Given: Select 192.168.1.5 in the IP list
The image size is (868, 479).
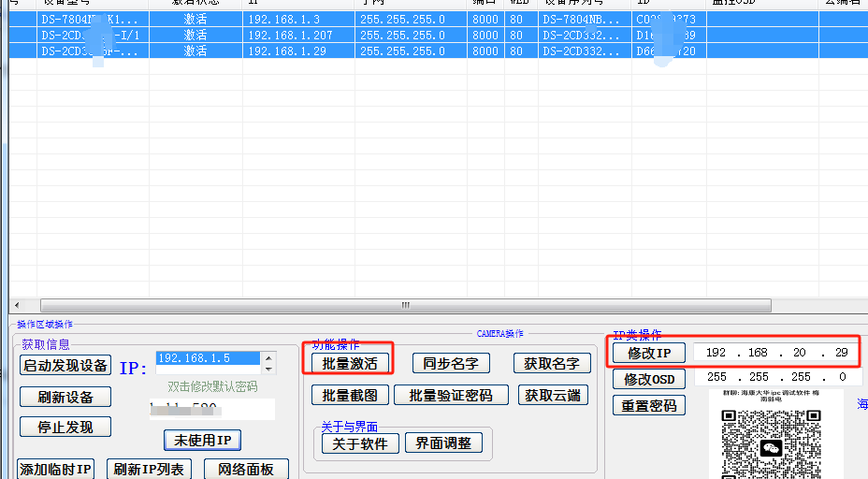Looking at the screenshot, I should coord(206,358).
